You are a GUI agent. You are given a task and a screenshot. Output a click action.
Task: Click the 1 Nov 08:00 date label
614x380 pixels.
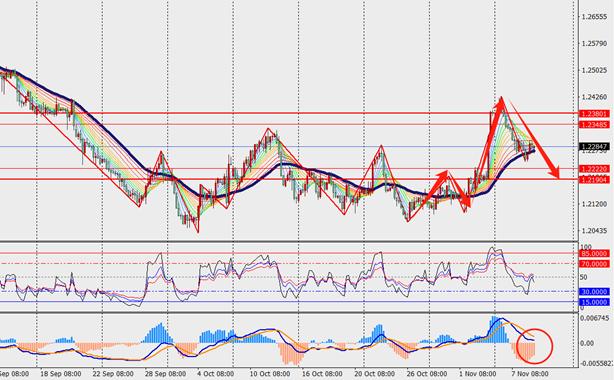coord(477,374)
